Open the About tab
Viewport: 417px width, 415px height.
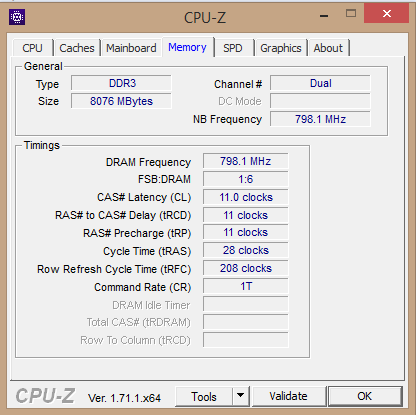tap(328, 48)
